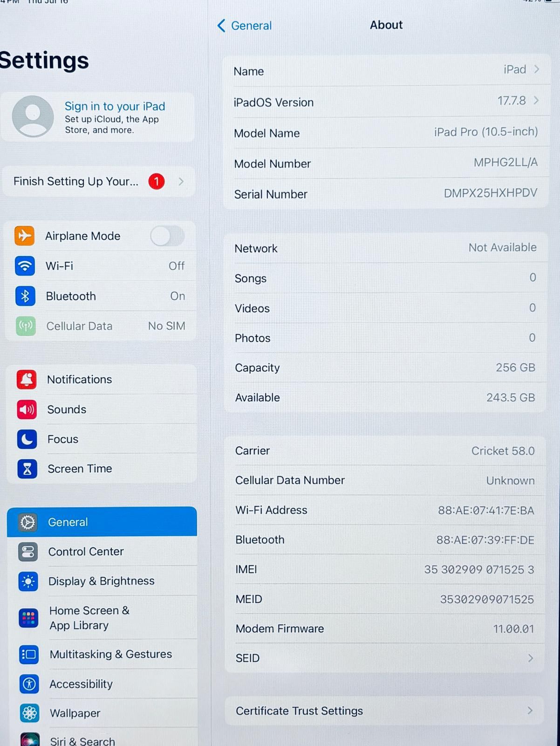Open Bluetooth settings showing On

click(101, 296)
